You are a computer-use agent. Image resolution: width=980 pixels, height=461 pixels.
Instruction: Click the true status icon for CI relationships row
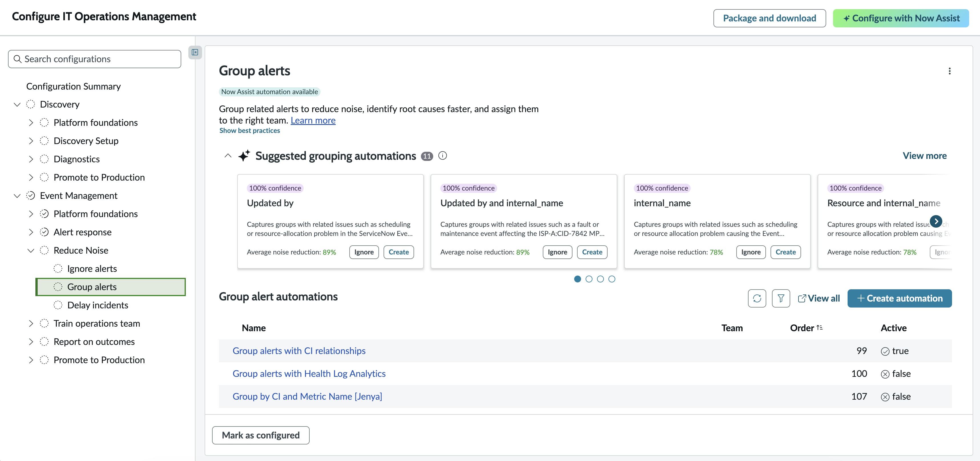pyautogui.click(x=885, y=351)
